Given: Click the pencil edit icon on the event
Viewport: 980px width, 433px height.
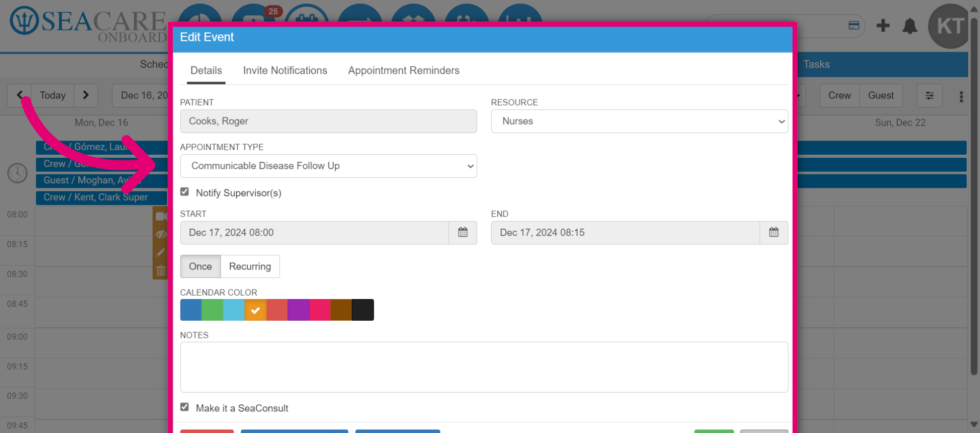Looking at the screenshot, I should 161,252.
